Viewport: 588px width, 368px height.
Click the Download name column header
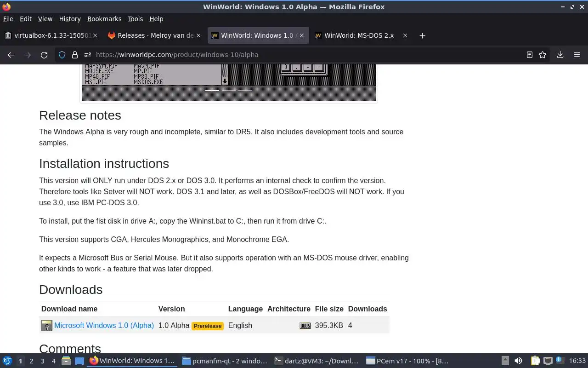pos(69,309)
